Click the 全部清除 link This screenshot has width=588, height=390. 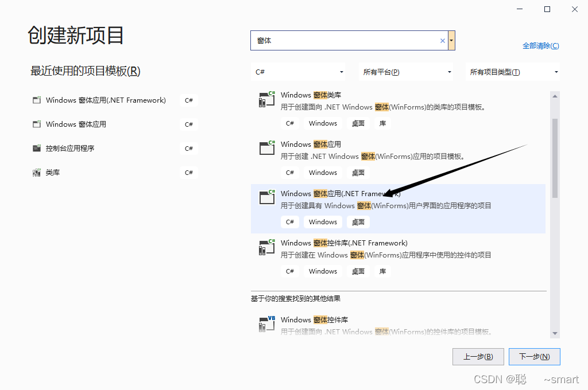(x=541, y=46)
